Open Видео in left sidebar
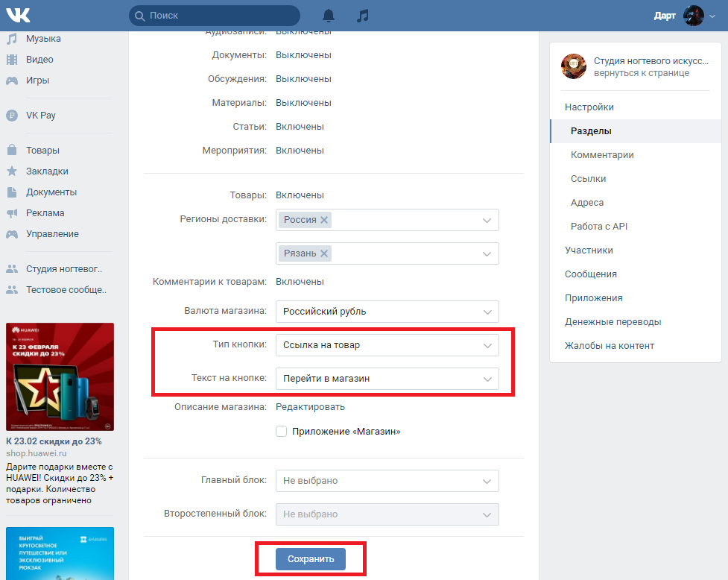Viewport: 728px width, 580px height. (39, 60)
